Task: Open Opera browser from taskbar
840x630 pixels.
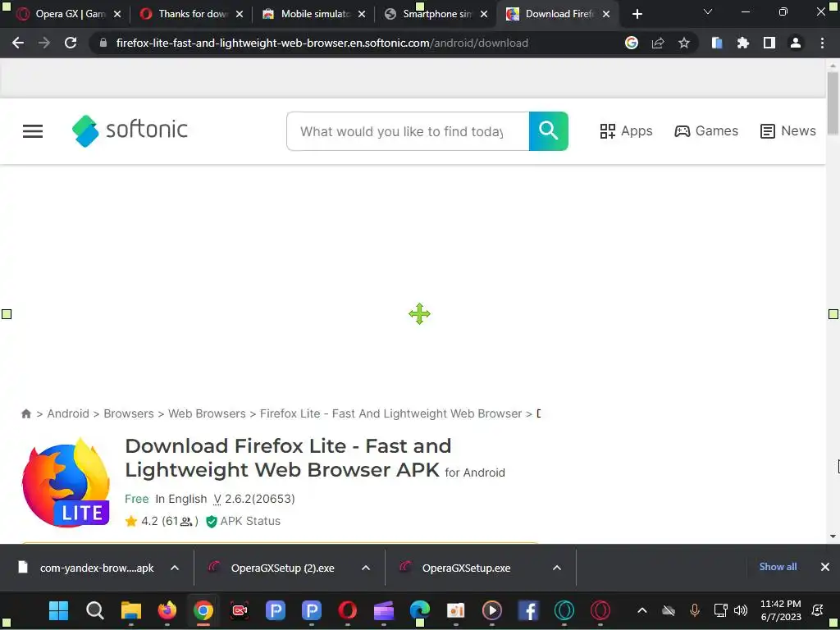Action: pyautogui.click(x=348, y=610)
